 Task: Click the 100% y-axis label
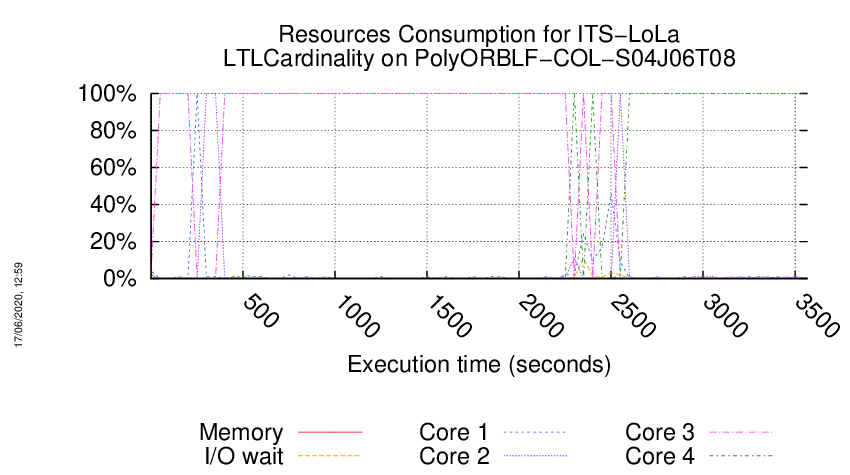tap(107, 94)
